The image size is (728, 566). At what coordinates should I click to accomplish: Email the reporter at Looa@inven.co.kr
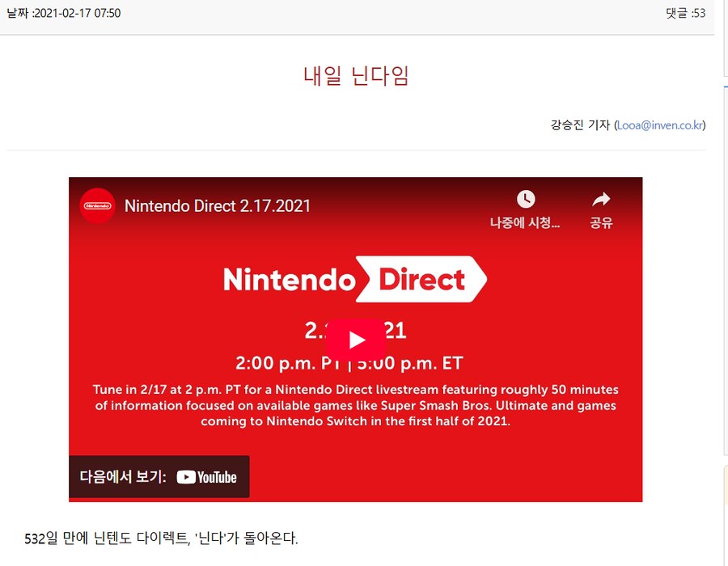coord(660,125)
